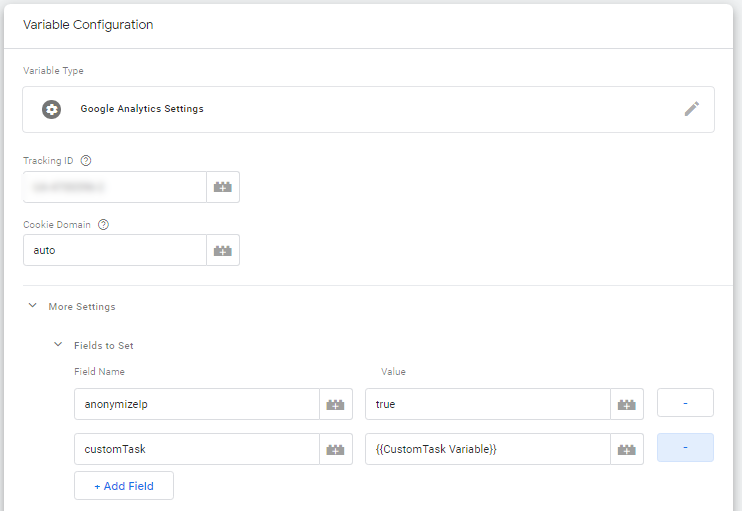Insert variable in Cookie Domain field
The image size is (742, 511).
[223, 250]
